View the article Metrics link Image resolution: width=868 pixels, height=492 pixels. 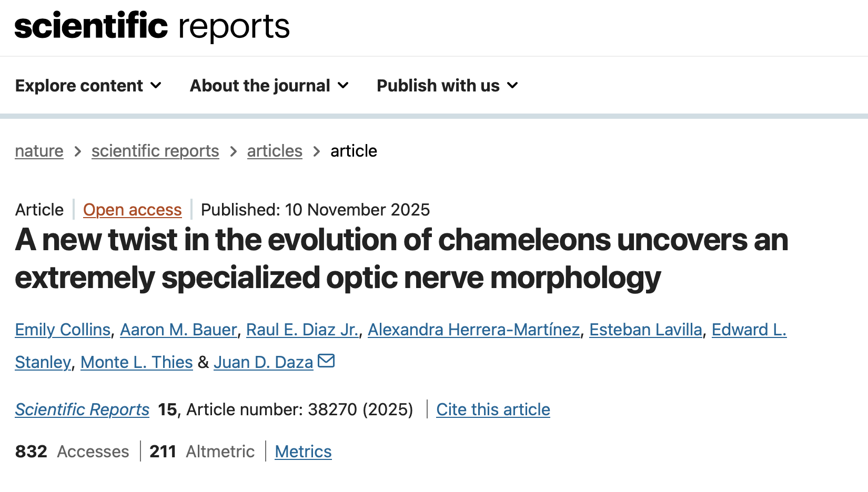click(303, 452)
